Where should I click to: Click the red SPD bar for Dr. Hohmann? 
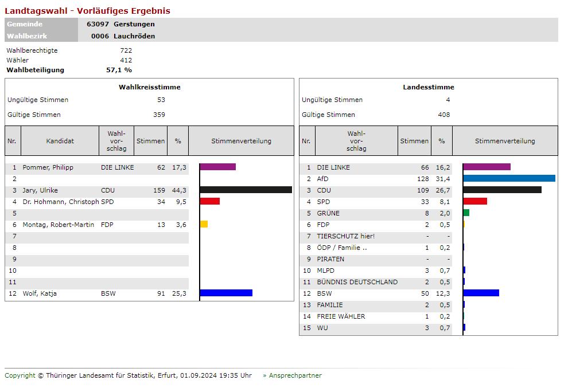click(x=210, y=201)
